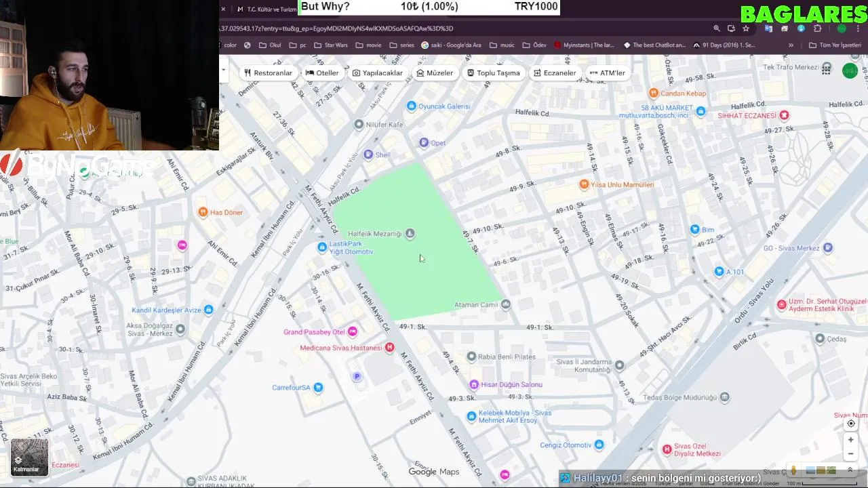
Task: Bookmark this page with the star
Action: coord(746,28)
